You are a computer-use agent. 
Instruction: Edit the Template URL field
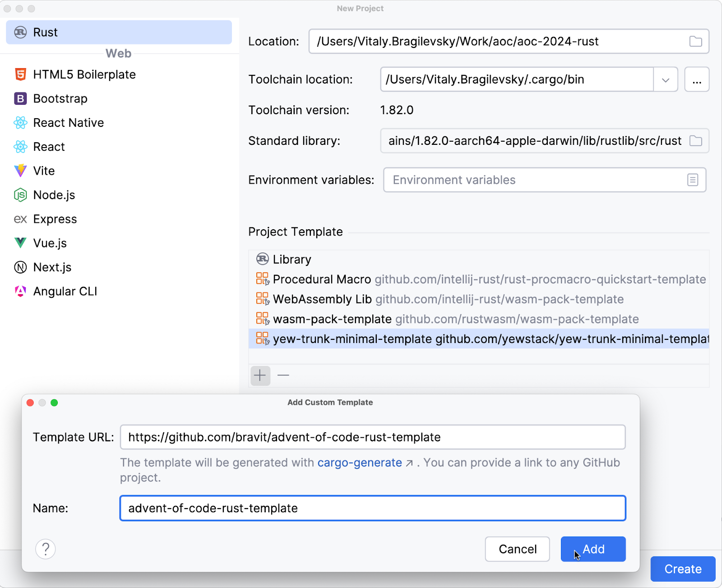(373, 437)
